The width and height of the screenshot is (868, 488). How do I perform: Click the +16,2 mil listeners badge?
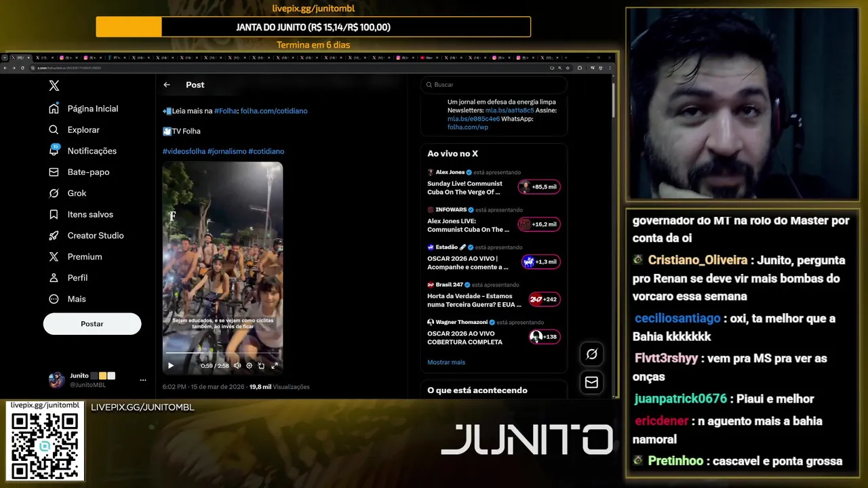539,224
